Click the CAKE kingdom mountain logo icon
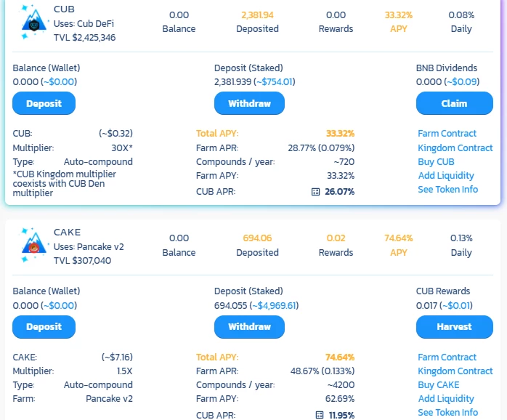 click(x=34, y=245)
